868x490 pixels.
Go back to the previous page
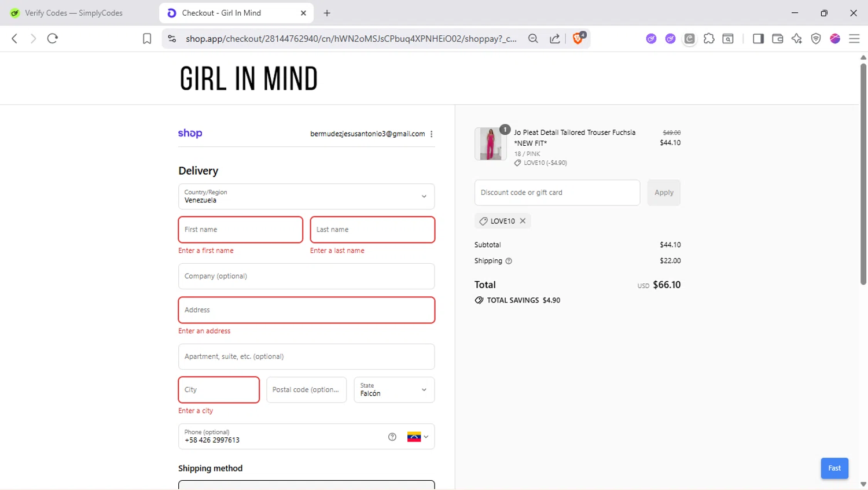[14, 39]
